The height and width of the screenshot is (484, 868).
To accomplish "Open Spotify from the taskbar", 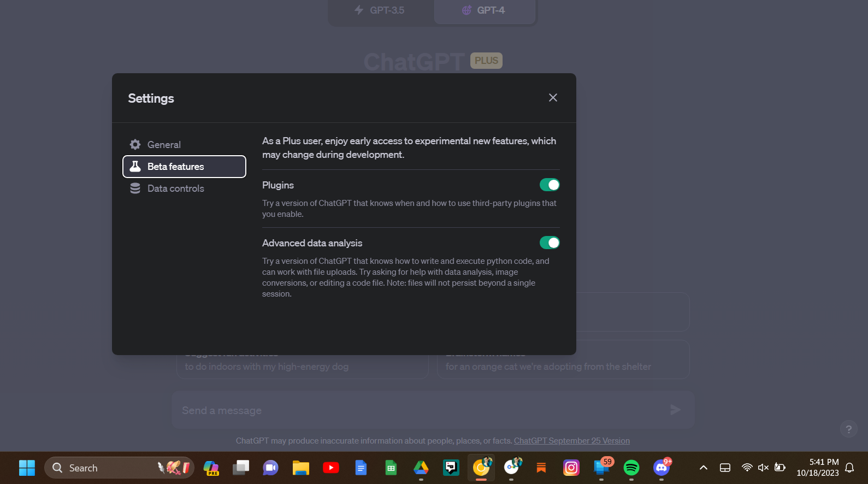I will click(631, 468).
